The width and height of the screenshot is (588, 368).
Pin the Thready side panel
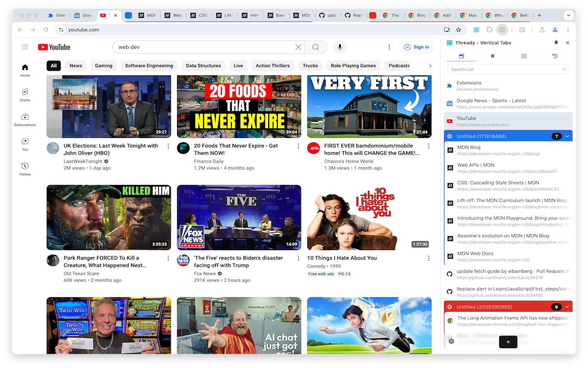point(556,43)
